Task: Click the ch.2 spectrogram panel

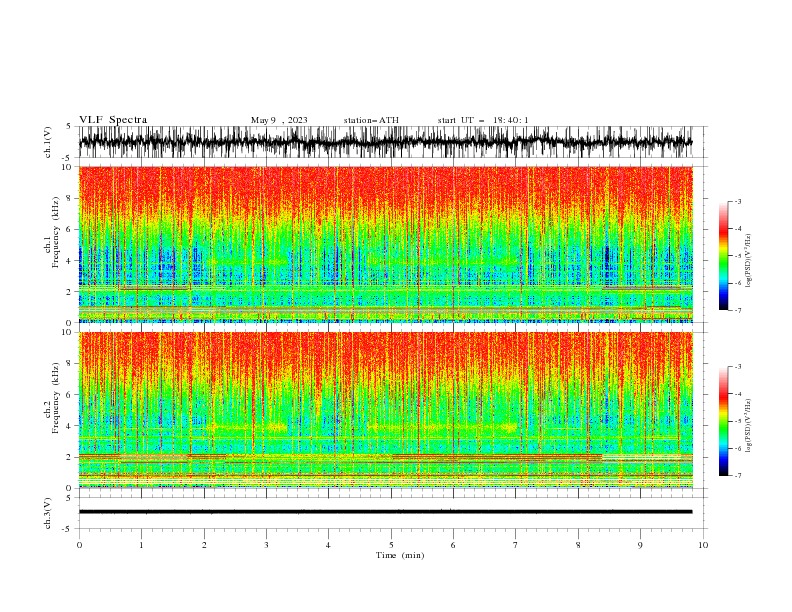Action: click(x=385, y=410)
